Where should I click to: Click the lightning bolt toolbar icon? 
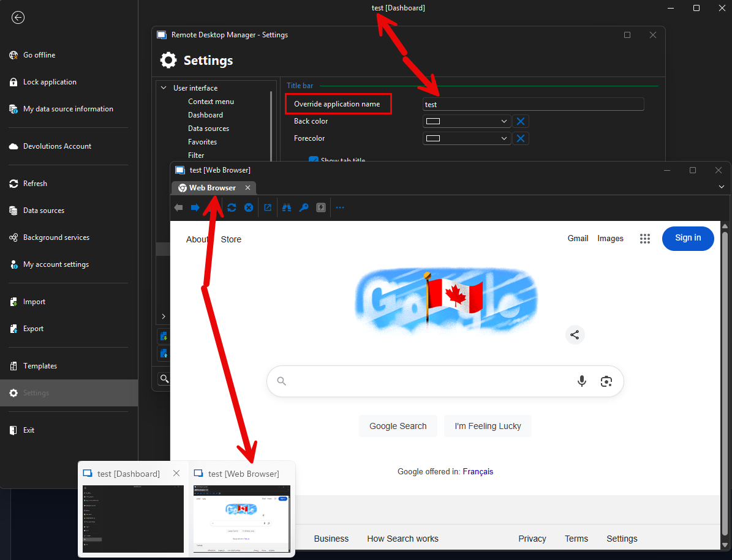(x=321, y=208)
